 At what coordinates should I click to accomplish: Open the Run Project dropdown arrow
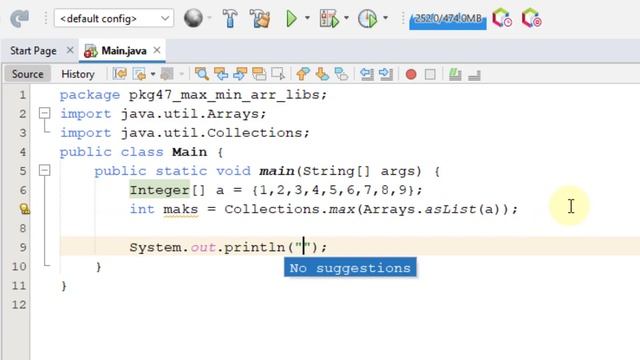307,18
